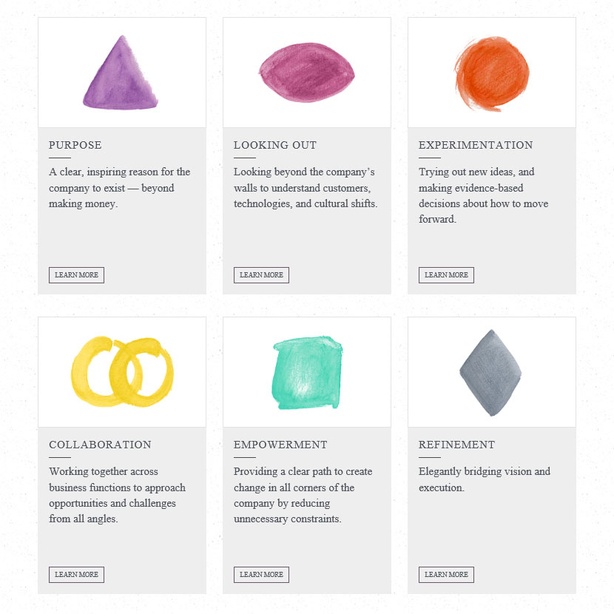Screen dimensions: 614x614
Task: Select the gray diamond Refinement icon
Action: click(491, 372)
